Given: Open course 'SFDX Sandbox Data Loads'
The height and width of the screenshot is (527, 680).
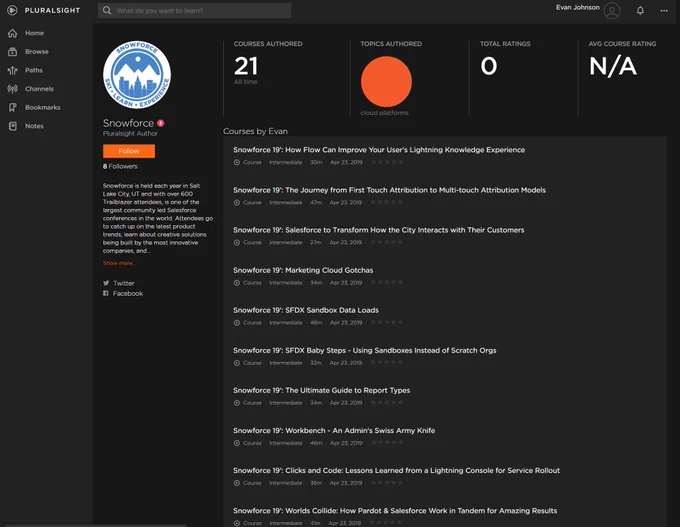Looking at the screenshot, I should pyautogui.click(x=306, y=310).
